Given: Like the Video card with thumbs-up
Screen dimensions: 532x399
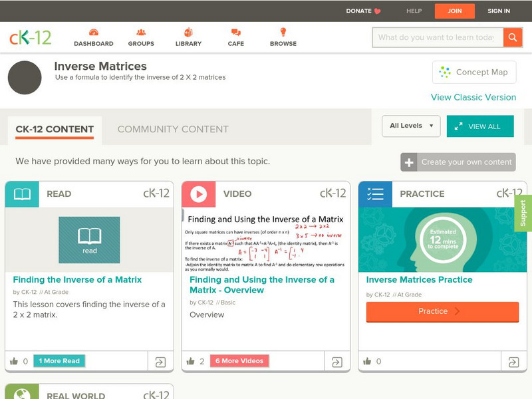Looking at the screenshot, I should (x=191, y=361).
